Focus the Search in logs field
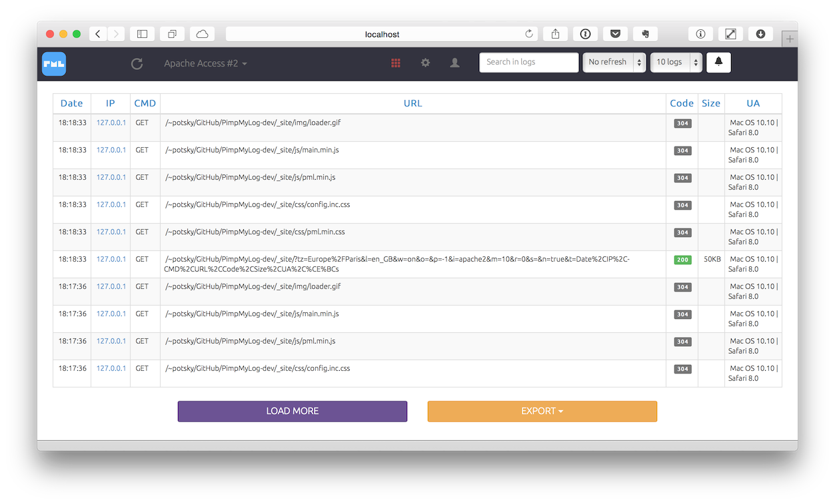This screenshot has width=835, height=504. click(x=529, y=62)
